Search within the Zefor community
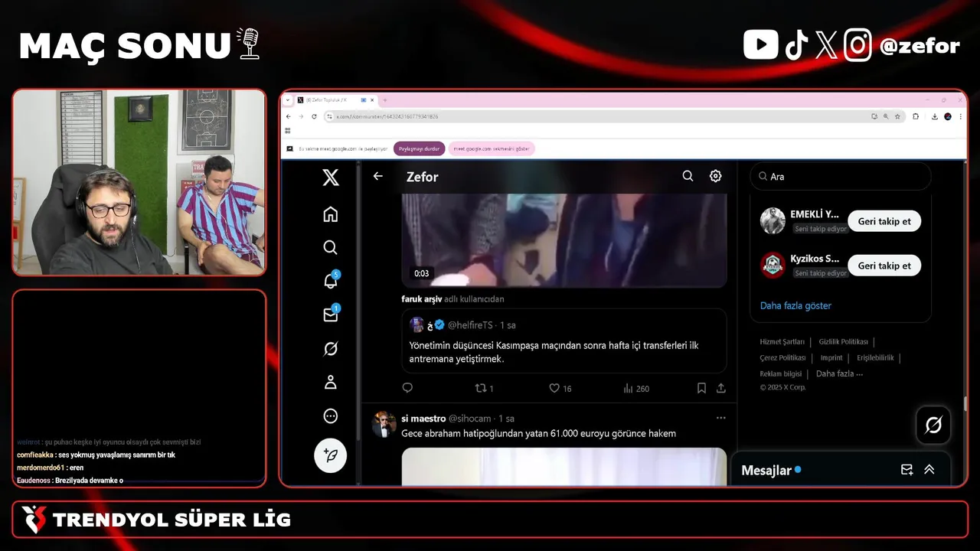 click(688, 176)
